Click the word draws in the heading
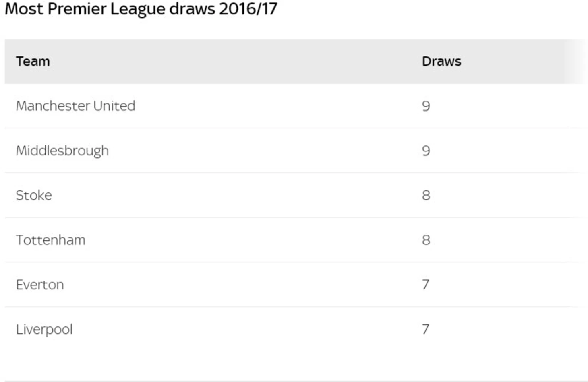 (x=192, y=8)
